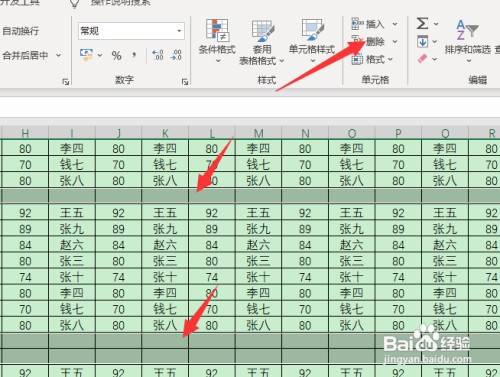Expand the AutoSum dropdown arrow
This screenshot has height=377, width=500.
436,24
